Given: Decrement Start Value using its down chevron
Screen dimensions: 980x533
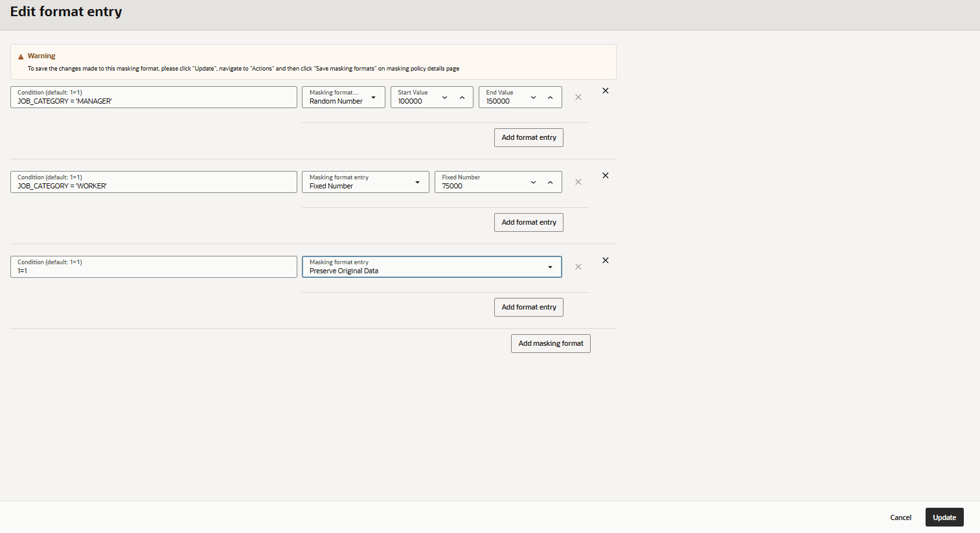Looking at the screenshot, I should (x=444, y=96).
